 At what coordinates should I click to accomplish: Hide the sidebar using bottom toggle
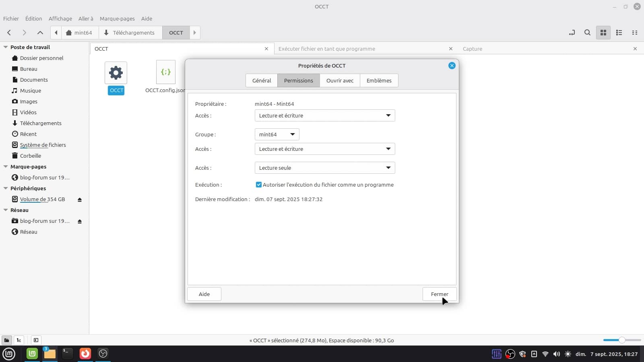tap(36, 340)
